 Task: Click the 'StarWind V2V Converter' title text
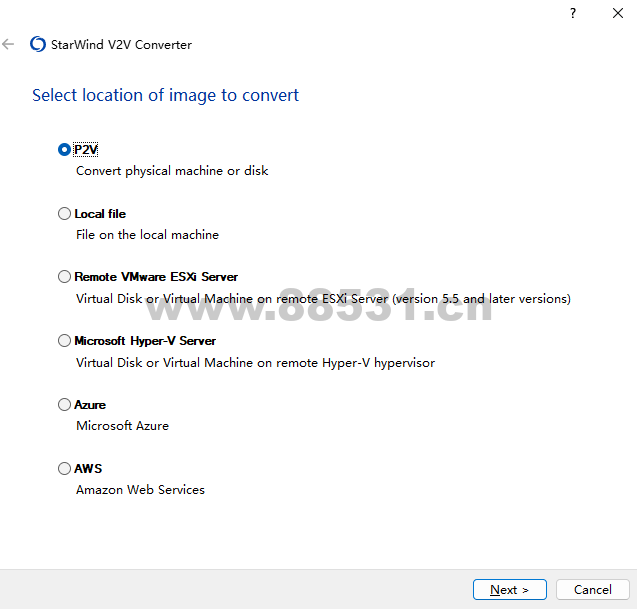121,45
